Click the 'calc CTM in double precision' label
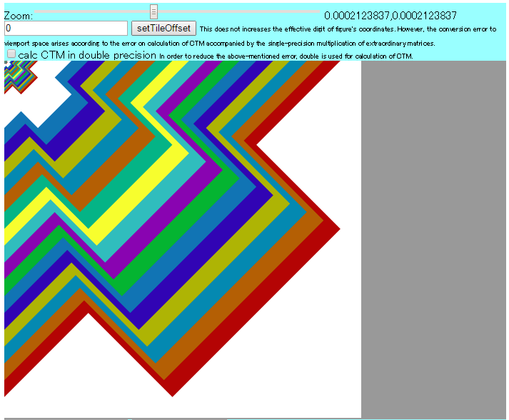The width and height of the screenshot is (509, 420). point(87,55)
